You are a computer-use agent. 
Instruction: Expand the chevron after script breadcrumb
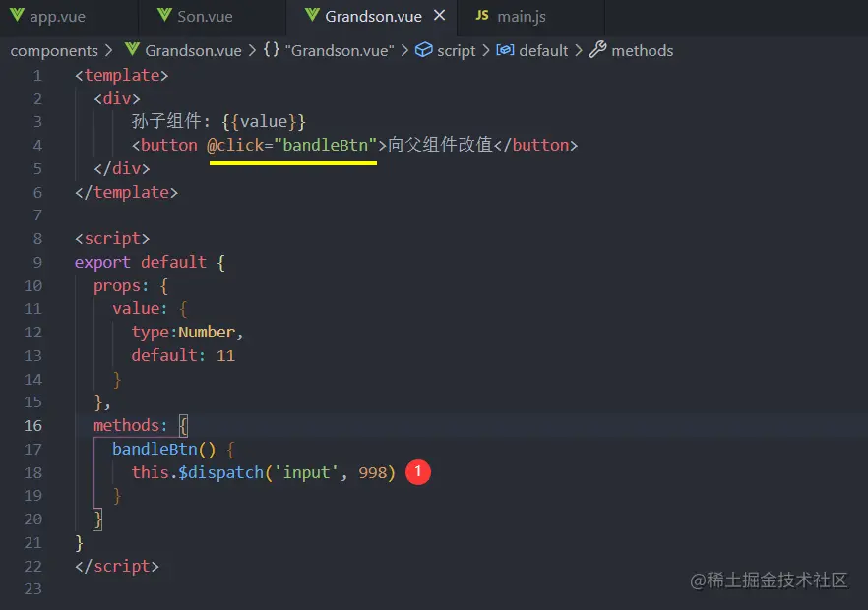[485, 51]
